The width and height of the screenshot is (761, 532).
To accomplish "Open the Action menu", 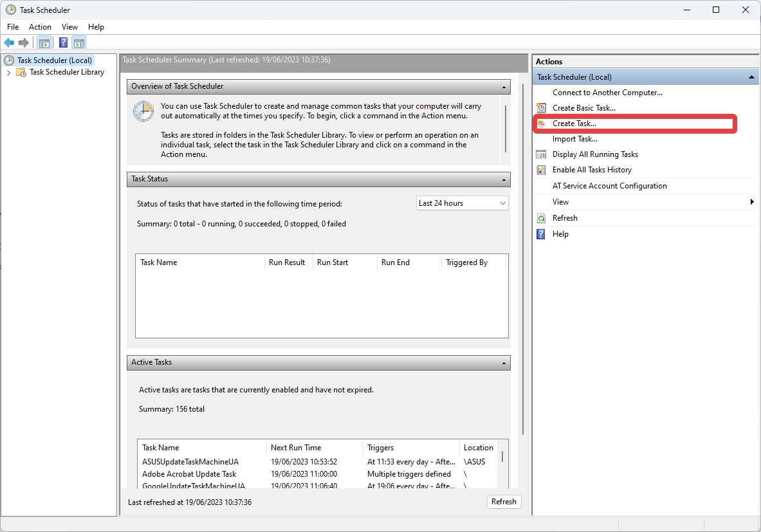I will (x=40, y=27).
